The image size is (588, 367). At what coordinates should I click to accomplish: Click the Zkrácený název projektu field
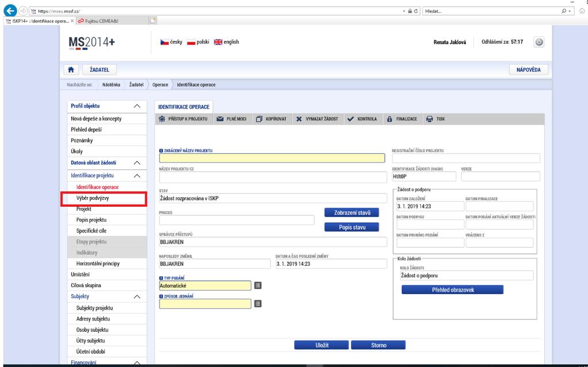[272, 158]
